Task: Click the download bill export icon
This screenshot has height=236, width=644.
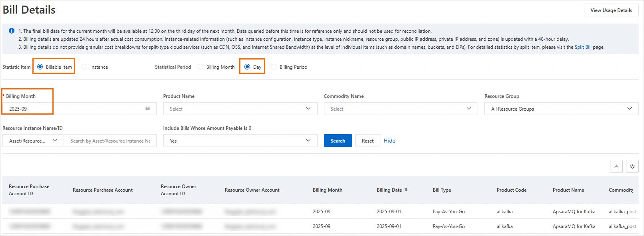Action: coord(616,166)
